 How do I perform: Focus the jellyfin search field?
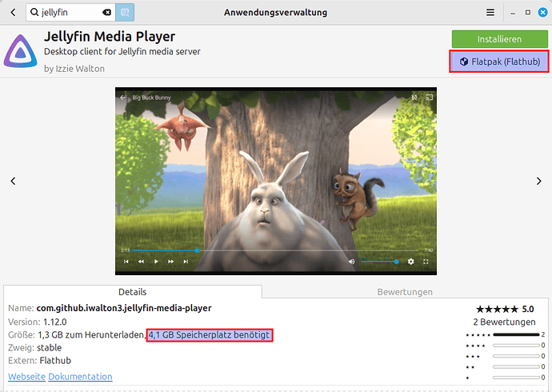coord(70,12)
